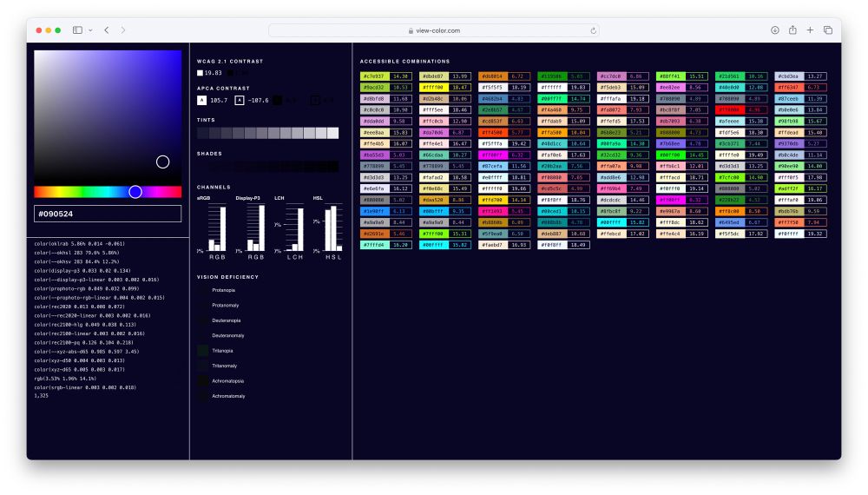This screenshot has width=868, height=495.
Task: Pick the #1e90ff blue combination
Action: (386, 211)
